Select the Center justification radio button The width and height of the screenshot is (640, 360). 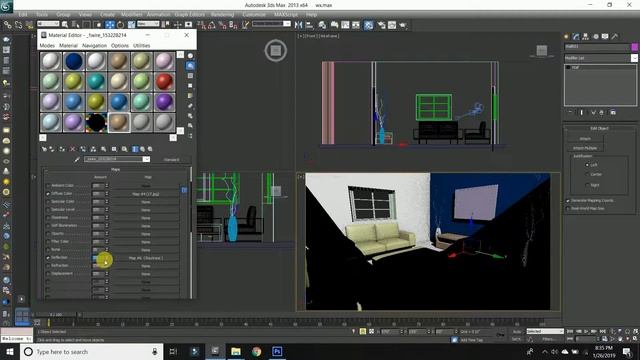coord(587,174)
